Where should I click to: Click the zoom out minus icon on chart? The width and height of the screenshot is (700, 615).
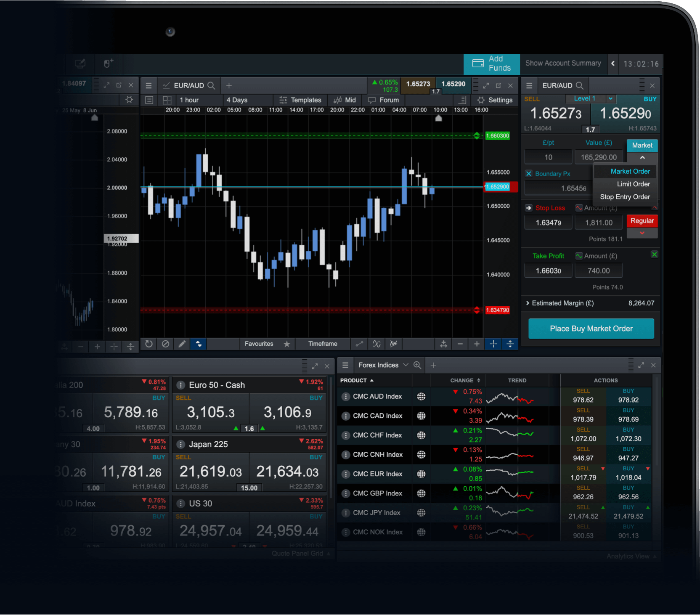460,344
